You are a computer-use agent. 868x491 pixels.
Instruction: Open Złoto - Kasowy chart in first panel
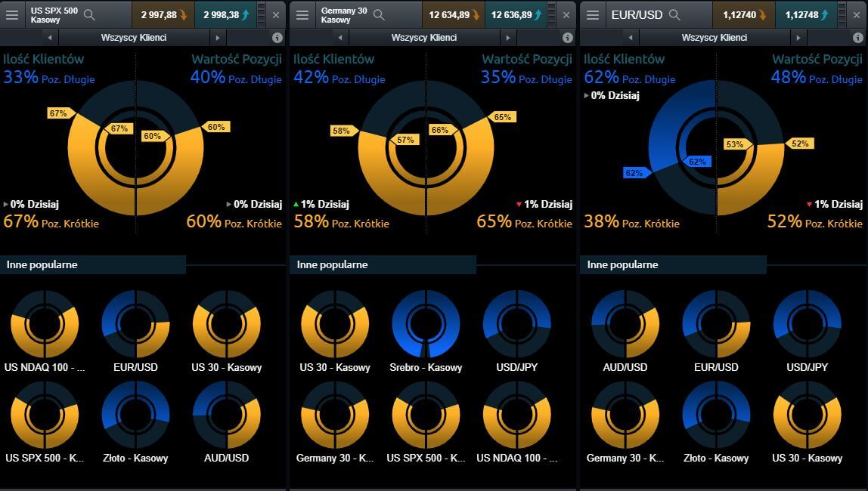coord(135,414)
